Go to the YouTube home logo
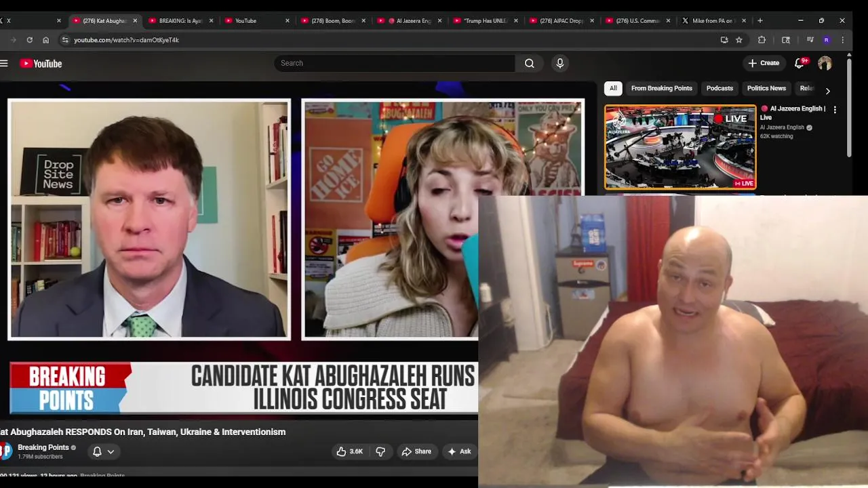Viewport: 868px width, 488px height. [x=41, y=63]
